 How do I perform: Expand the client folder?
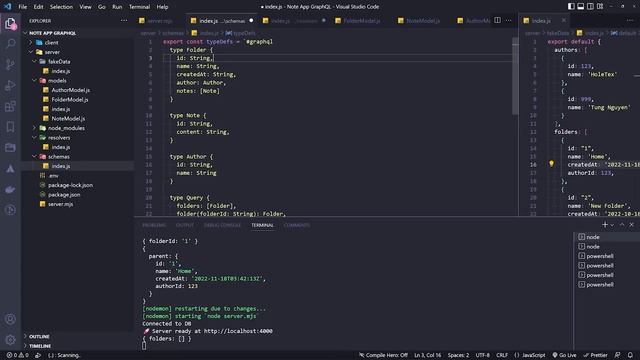51,42
